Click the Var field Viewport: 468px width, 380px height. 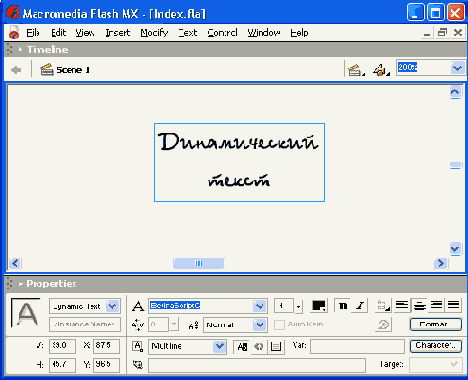357,346
